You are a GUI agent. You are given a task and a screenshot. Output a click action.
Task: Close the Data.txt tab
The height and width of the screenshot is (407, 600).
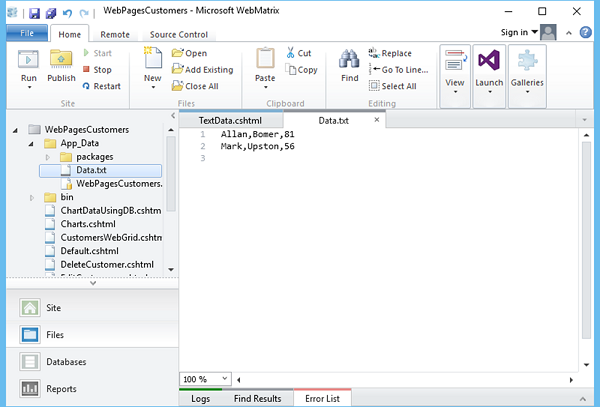click(377, 120)
